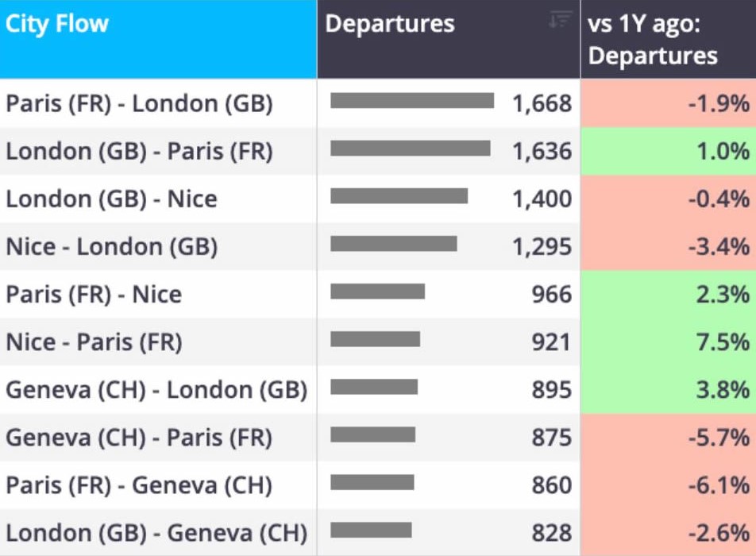Select the Paris (FR) - Nice row label
The height and width of the screenshot is (556, 756).
[94, 294]
